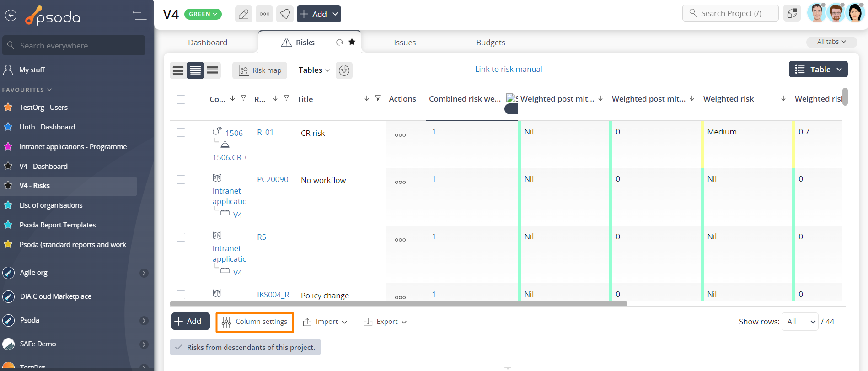Select the medium row density view icon
868x371 pixels.
(x=195, y=70)
